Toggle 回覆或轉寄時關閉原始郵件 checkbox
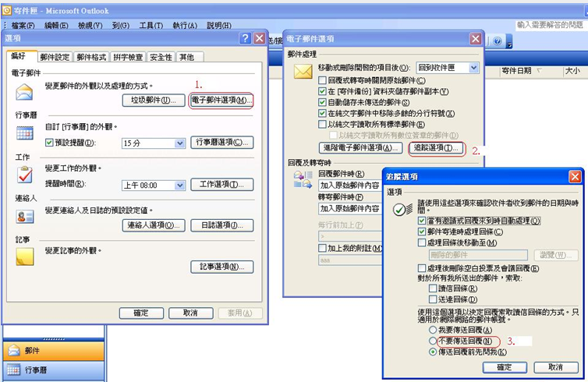 click(322, 80)
